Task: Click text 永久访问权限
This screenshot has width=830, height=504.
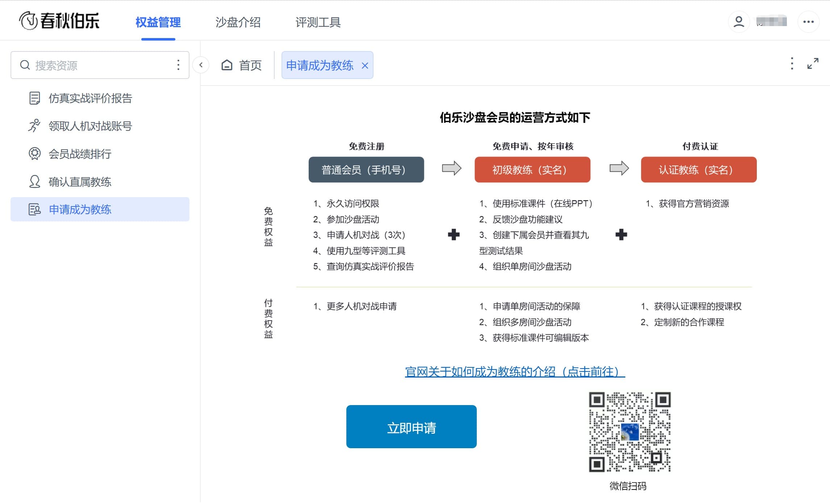Action: 353,204
